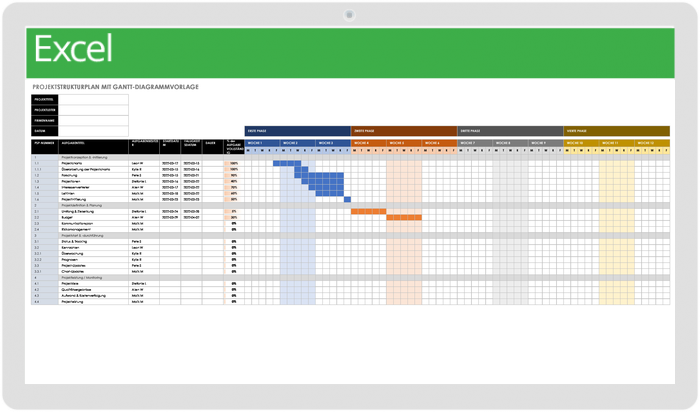Click the Qualitätsergebnisse task cell

point(93,290)
